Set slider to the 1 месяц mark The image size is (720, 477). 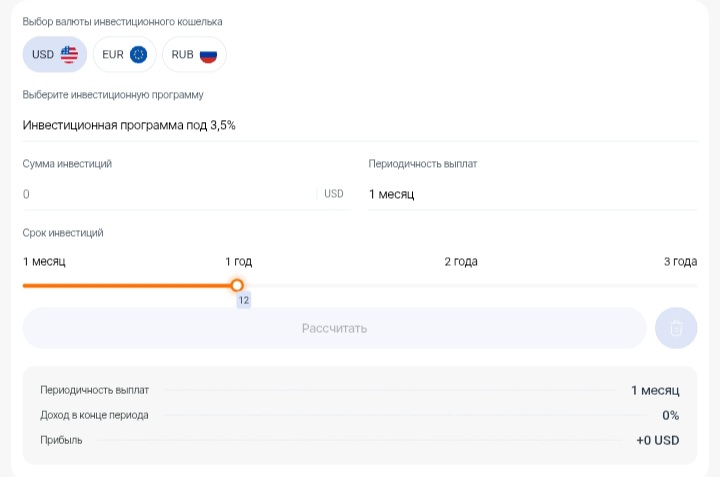tap(24, 285)
